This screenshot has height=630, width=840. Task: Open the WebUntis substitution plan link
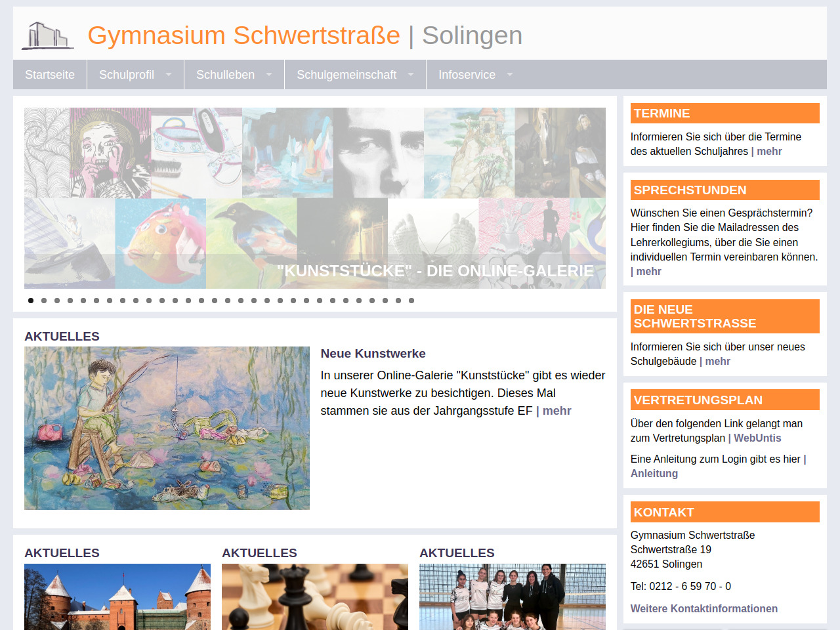pos(757,438)
